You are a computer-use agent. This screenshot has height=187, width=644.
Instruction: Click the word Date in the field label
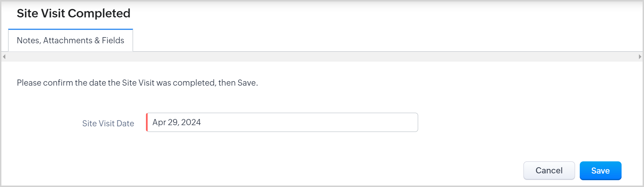tap(125, 123)
